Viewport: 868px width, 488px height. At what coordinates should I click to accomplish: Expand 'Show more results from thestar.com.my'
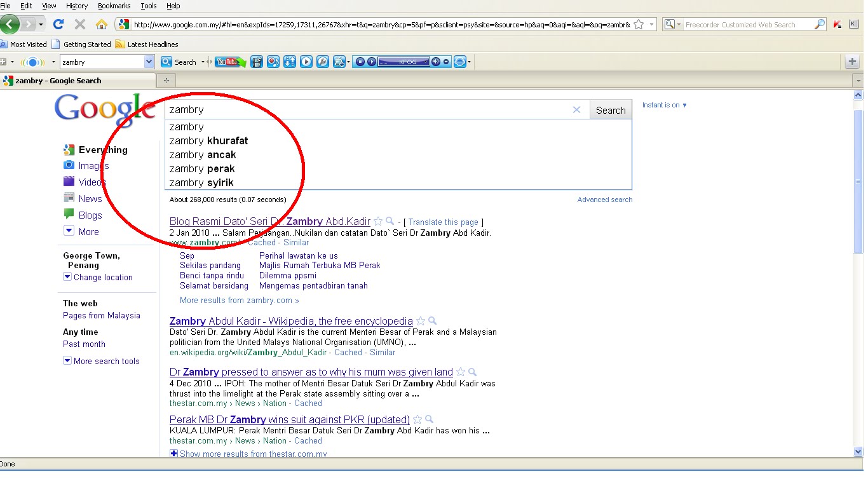pos(248,454)
